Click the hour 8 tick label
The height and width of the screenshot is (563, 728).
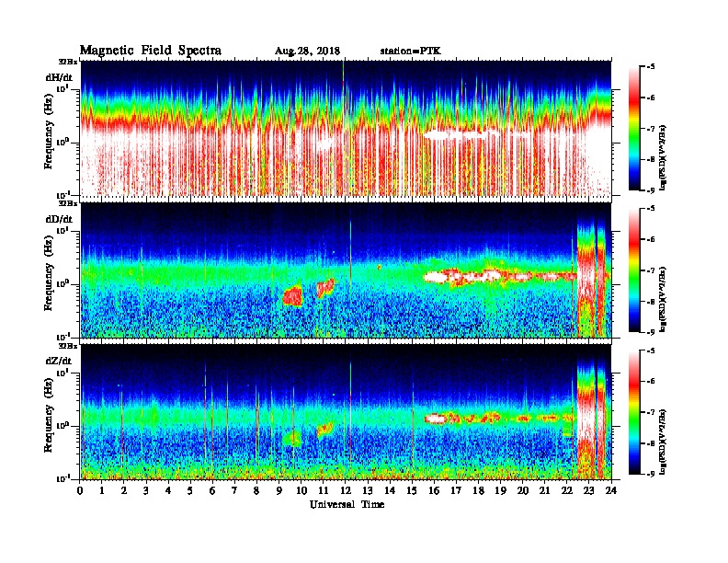click(x=256, y=491)
